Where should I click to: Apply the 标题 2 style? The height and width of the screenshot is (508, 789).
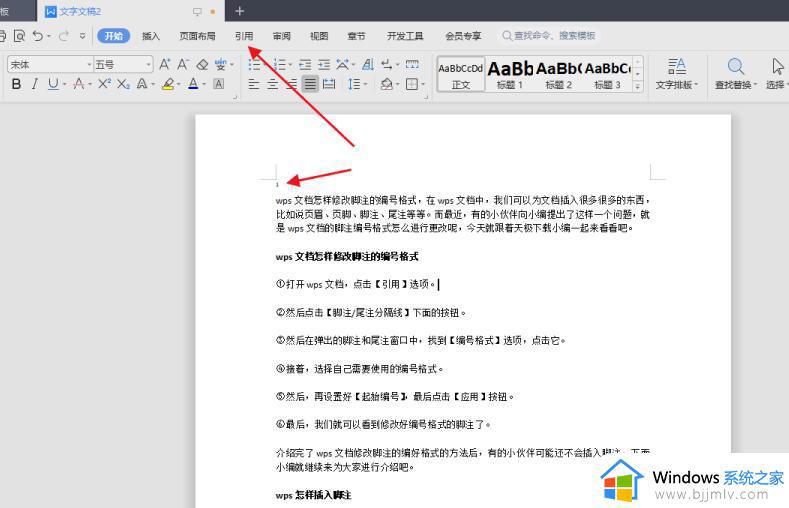tap(559, 74)
